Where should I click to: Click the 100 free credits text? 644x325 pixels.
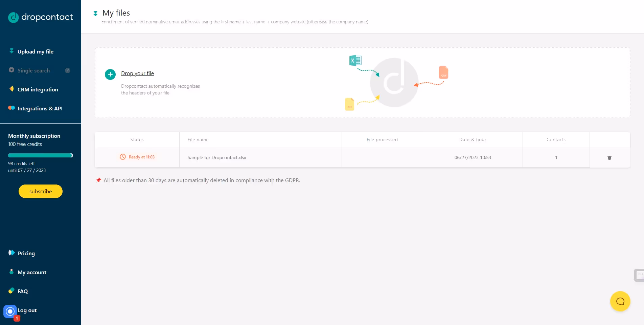(25, 144)
